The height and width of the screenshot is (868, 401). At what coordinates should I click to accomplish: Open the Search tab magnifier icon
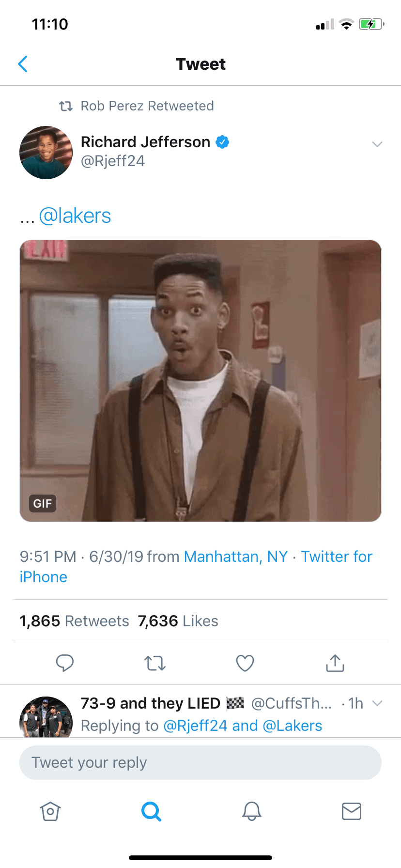pos(151,811)
